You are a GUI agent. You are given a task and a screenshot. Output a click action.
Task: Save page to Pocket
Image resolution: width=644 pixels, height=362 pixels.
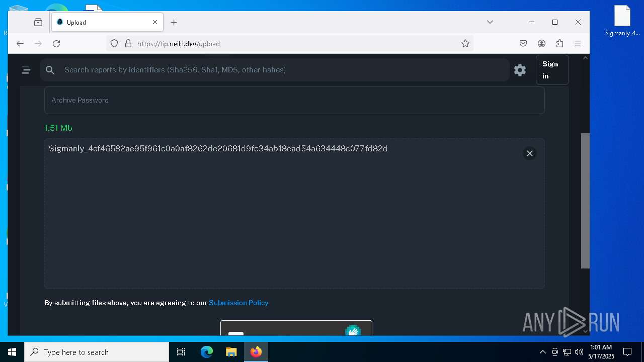coord(523,44)
